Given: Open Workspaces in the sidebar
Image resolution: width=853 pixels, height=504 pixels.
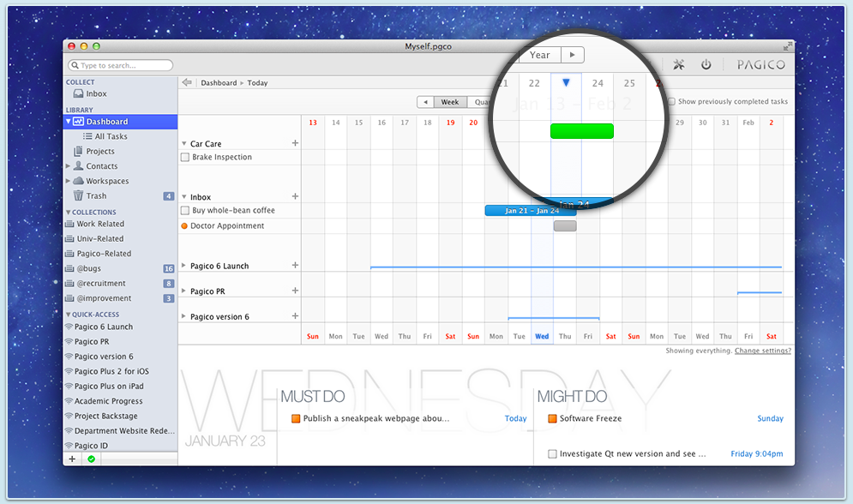Looking at the screenshot, I should 107,181.
